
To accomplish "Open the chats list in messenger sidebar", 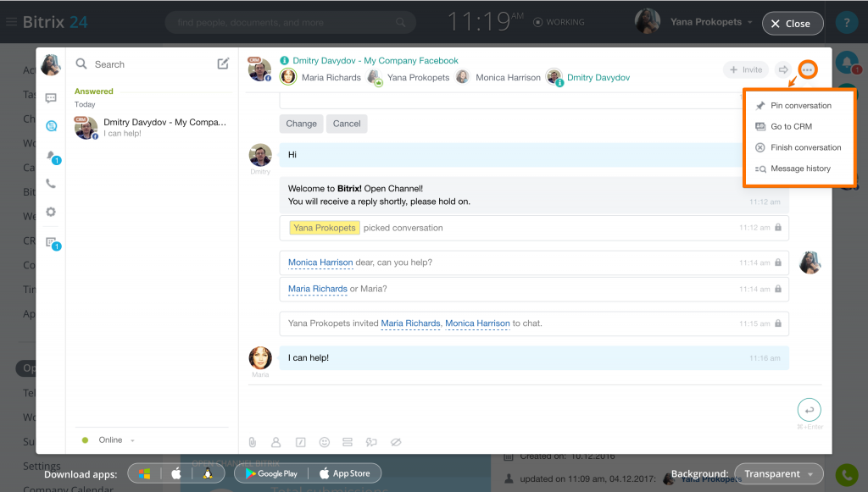I will pyautogui.click(x=51, y=98).
